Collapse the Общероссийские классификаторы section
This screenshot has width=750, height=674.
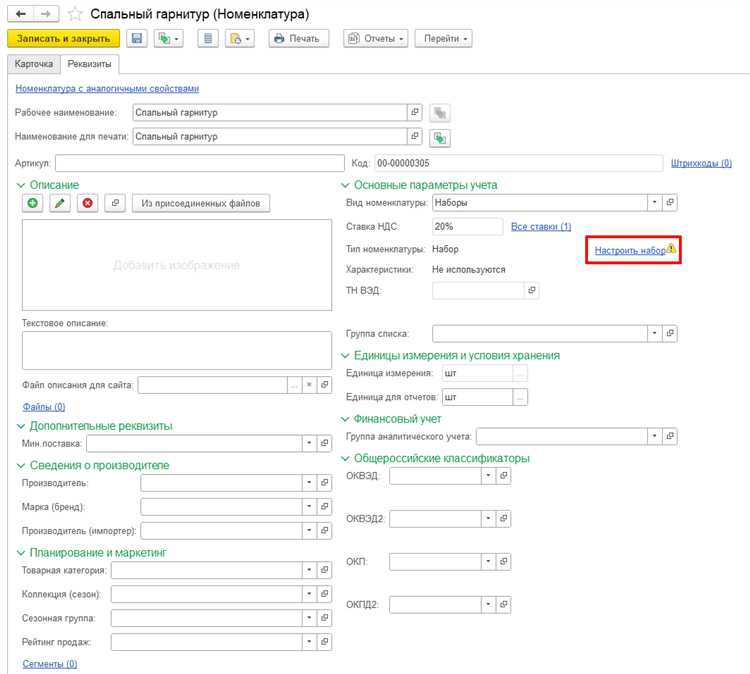[345, 458]
